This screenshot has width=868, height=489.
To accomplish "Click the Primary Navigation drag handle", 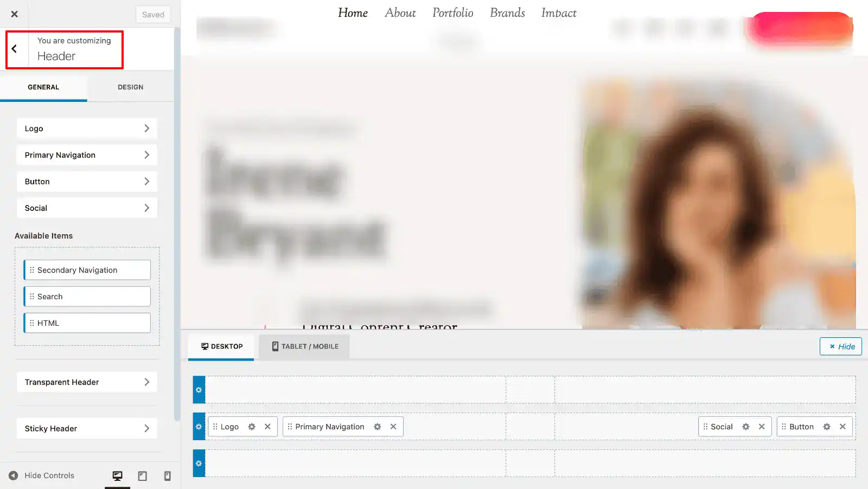I will (x=290, y=427).
